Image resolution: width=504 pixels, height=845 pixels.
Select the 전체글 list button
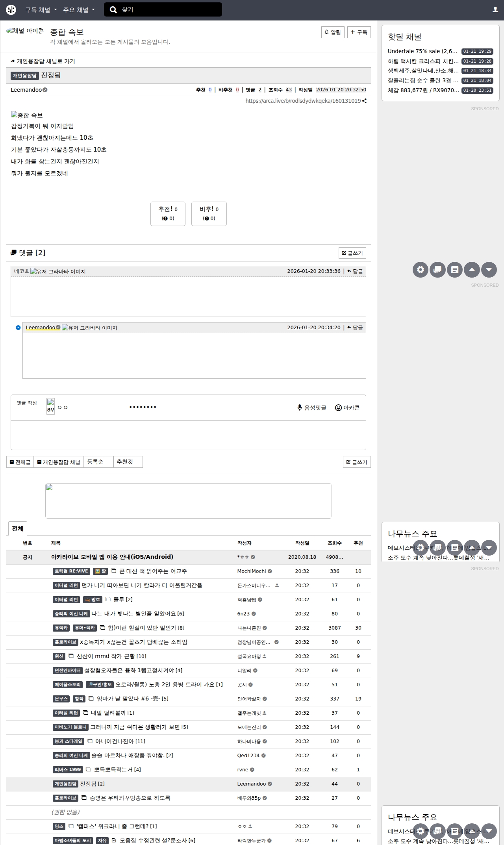point(20,462)
